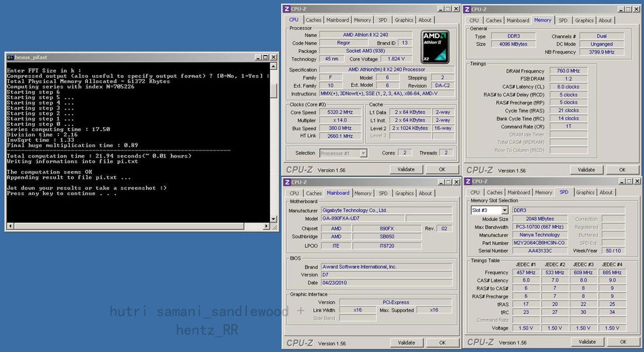
Task: Open the Processor #1 selection dropdown
Action: click(364, 153)
